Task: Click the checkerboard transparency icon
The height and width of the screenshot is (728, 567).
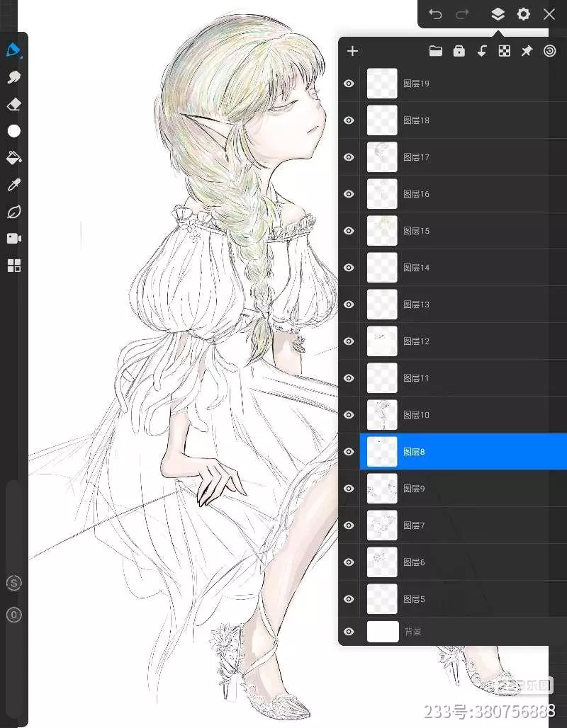Action: click(x=504, y=51)
